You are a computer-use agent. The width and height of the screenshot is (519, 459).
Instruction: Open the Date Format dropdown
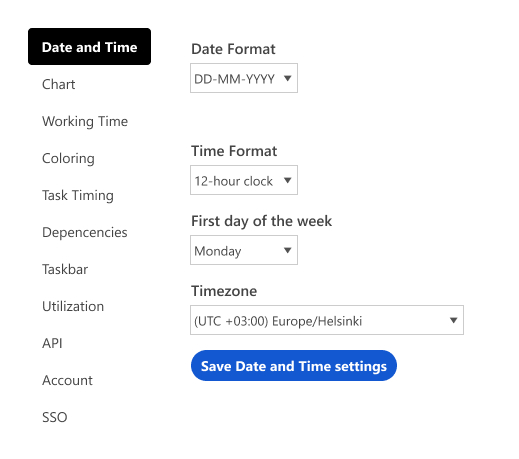pos(244,78)
